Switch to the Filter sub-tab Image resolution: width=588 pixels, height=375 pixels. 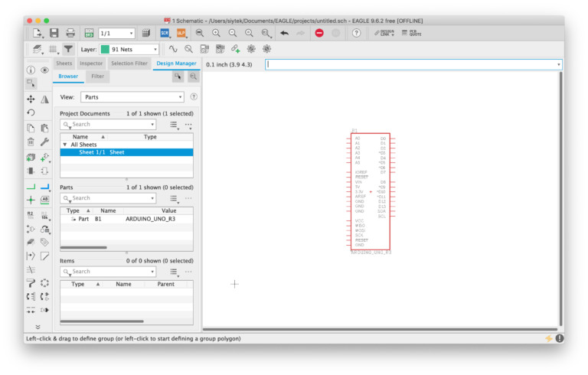(97, 77)
